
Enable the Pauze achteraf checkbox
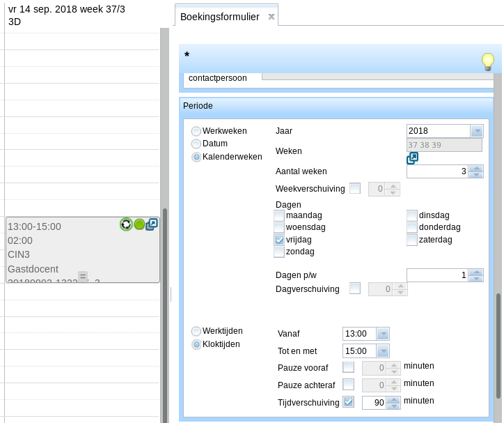pyautogui.click(x=349, y=385)
